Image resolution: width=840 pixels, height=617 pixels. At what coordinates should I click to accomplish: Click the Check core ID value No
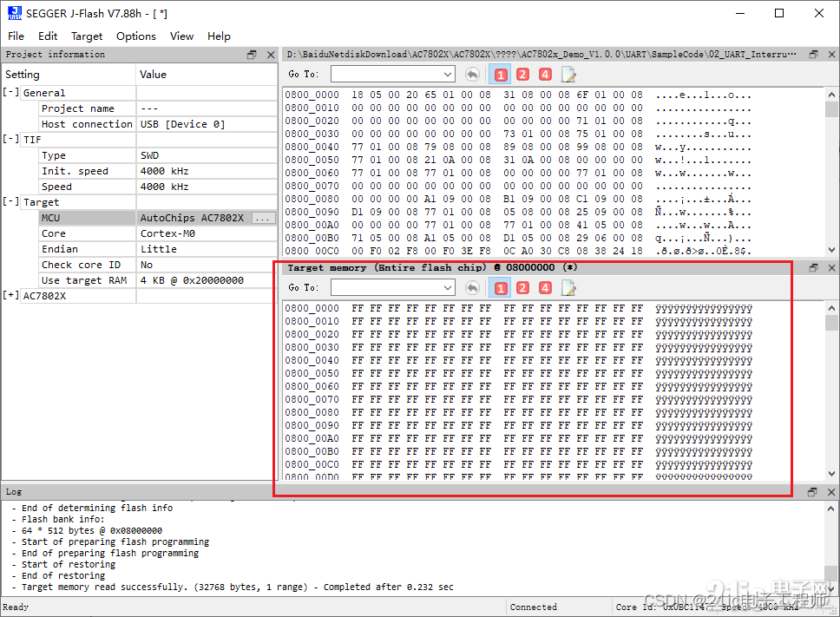(x=147, y=265)
